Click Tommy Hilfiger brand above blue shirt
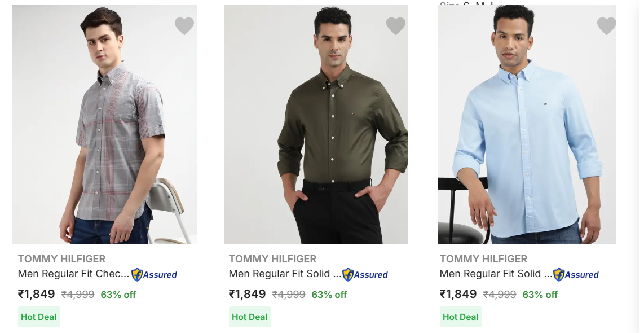The image size is (644, 333). [x=483, y=259]
